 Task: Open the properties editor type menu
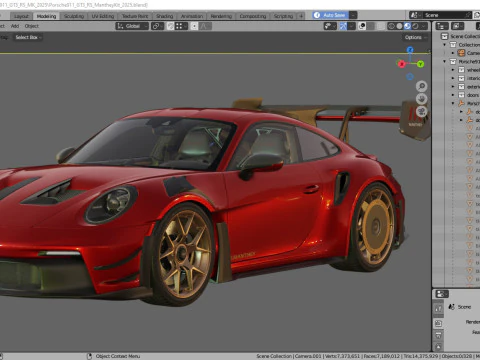point(442,294)
